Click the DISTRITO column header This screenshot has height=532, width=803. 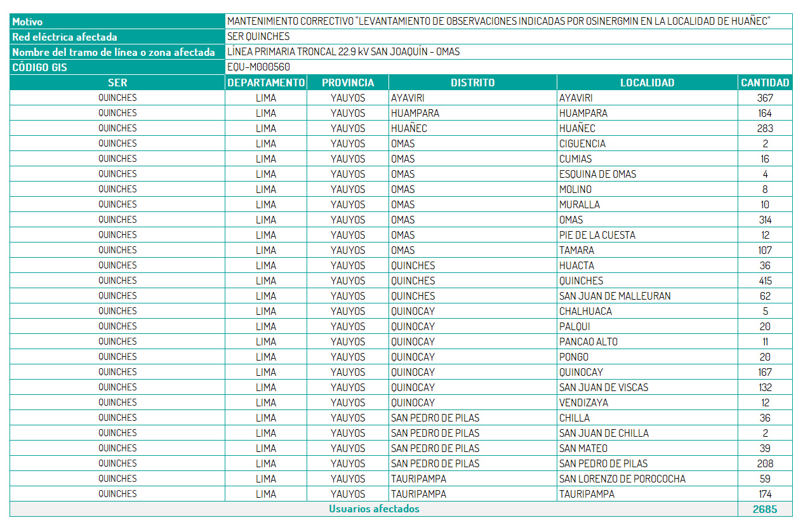pos(473,83)
